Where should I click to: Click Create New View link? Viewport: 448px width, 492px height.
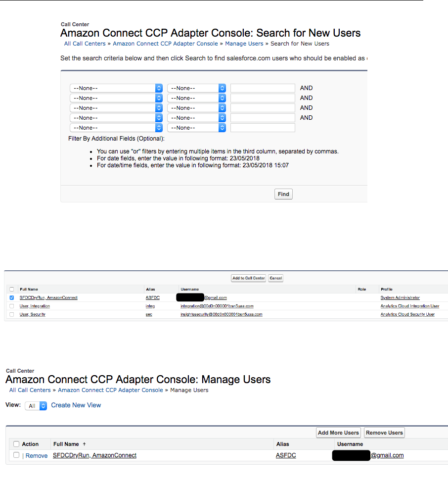click(x=76, y=405)
